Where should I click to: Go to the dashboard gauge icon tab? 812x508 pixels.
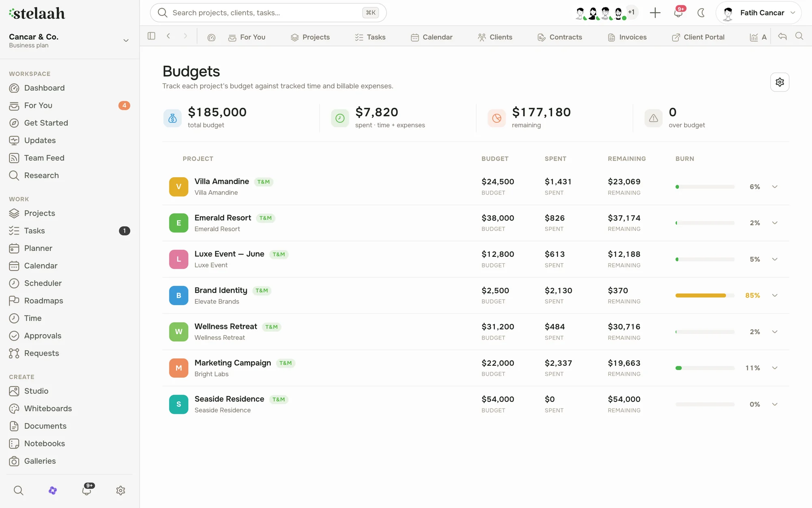[x=211, y=37]
